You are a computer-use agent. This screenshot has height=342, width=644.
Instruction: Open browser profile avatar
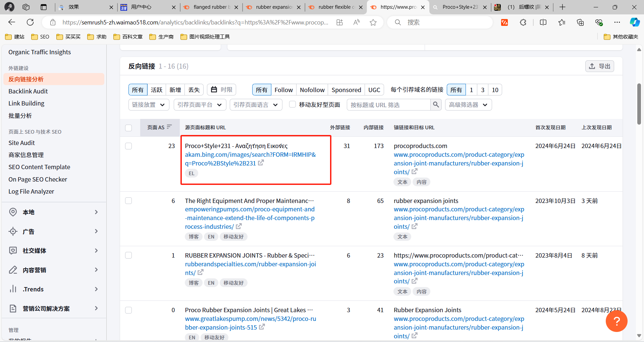(9, 7)
